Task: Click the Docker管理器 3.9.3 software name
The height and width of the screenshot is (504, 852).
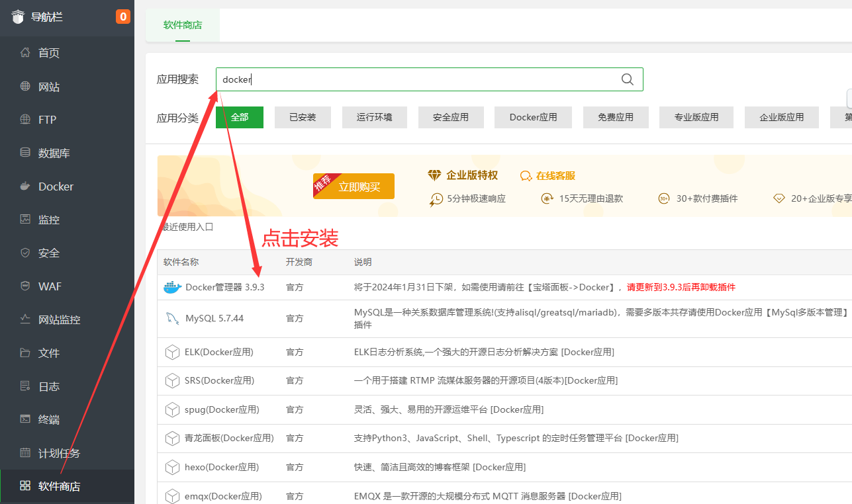Action: (225, 287)
